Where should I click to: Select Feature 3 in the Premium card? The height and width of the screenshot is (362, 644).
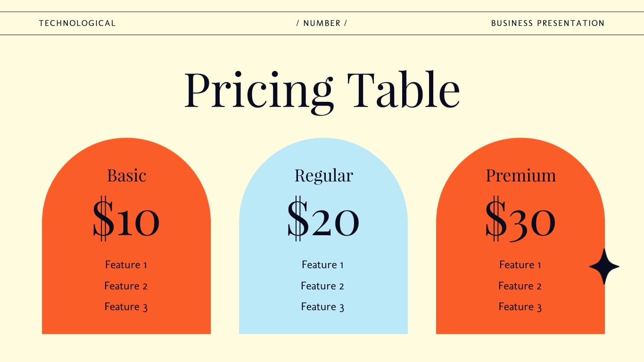[x=520, y=307]
